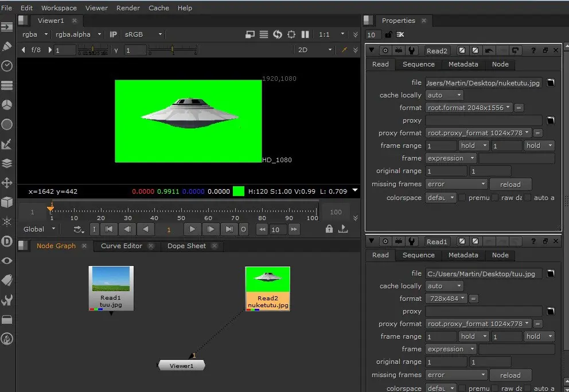Viewport: 569px width, 392px height.
Task: Open Metadata tab in Read1 panel
Action: [463, 255]
